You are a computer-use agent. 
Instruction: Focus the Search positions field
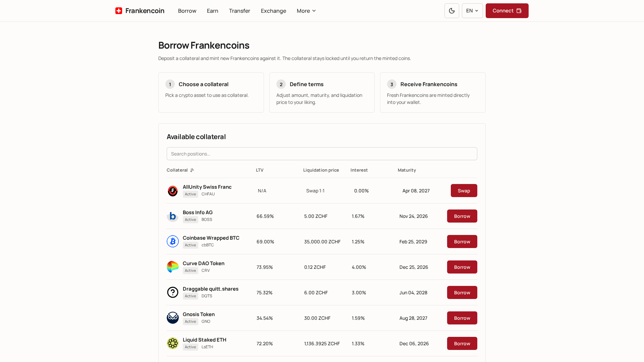pyautogui.click(x=322, y=154)
